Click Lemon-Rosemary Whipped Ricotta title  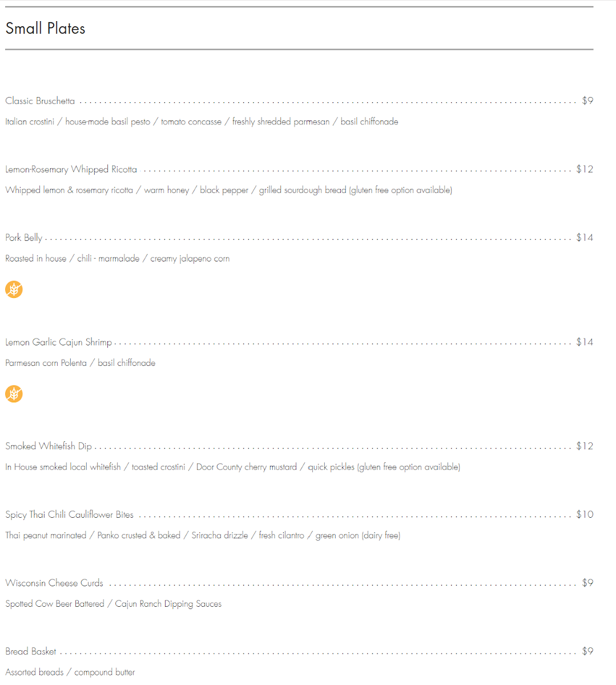click(x=71, y=170)
